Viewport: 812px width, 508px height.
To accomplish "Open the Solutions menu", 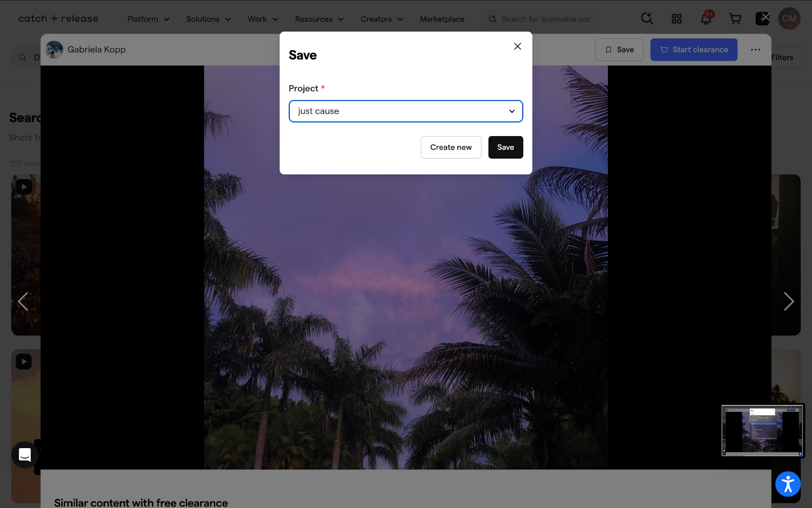I will coord(208,19).
